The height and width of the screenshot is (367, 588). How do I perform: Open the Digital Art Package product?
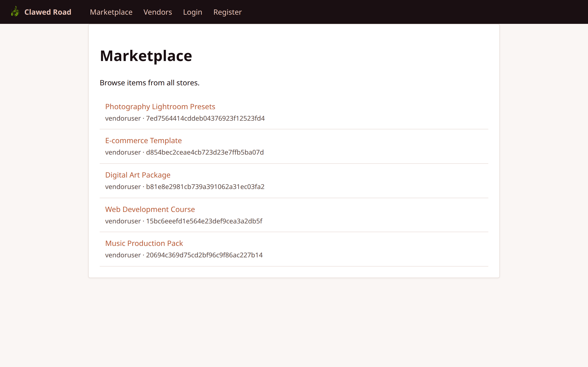click(138, 175)
